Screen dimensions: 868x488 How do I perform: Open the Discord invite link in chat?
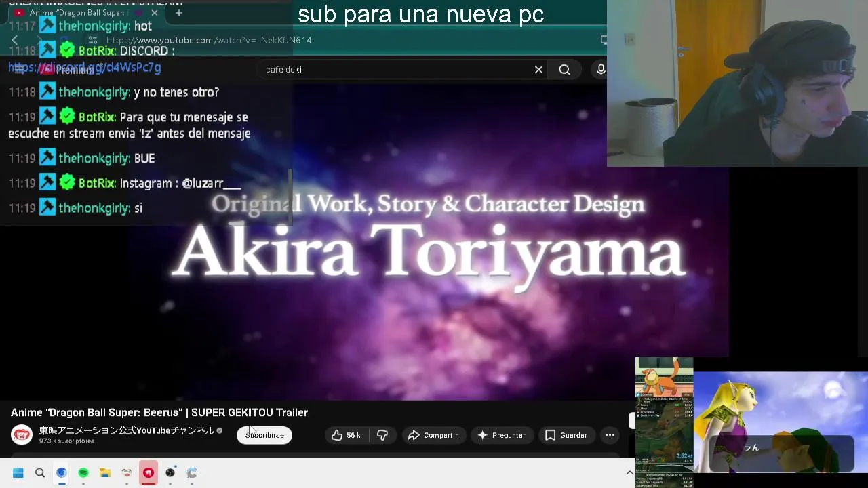tap(85, 67)
